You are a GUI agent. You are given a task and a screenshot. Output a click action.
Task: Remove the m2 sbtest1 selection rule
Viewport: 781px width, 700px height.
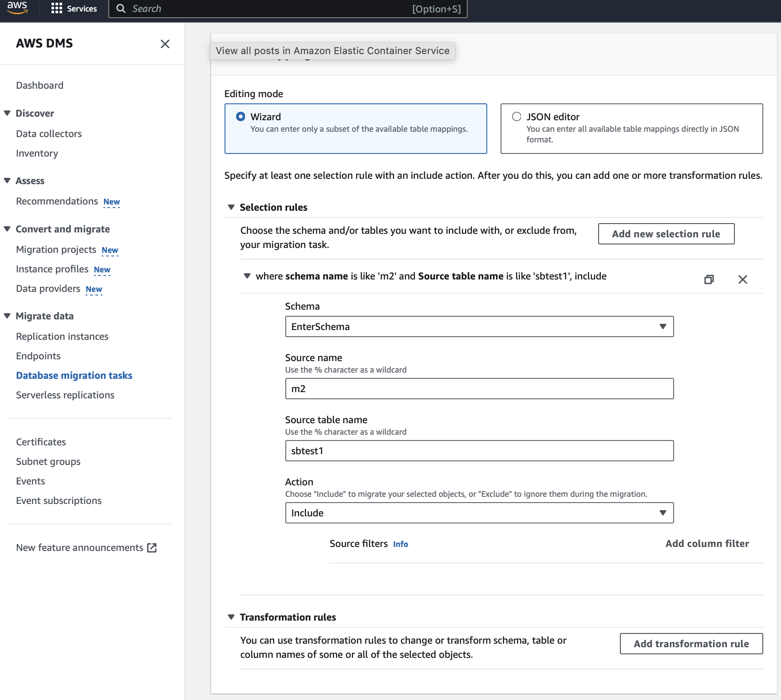pyautogui.click(x=743, y=279)
